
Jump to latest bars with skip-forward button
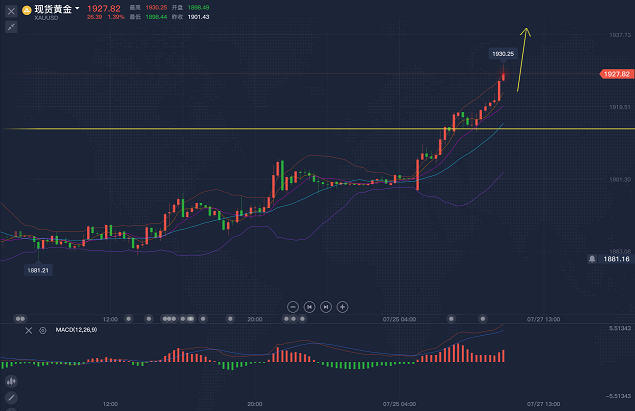(x=326, y=306)
